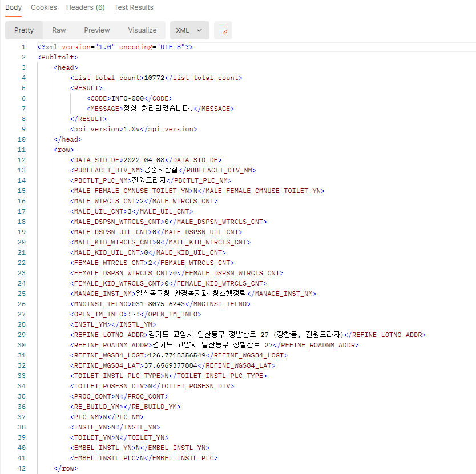Click the MALE_DSPSN_WTRCLS_CNT line 18
This screenshot has height=474, width=476.
point(168,222)
